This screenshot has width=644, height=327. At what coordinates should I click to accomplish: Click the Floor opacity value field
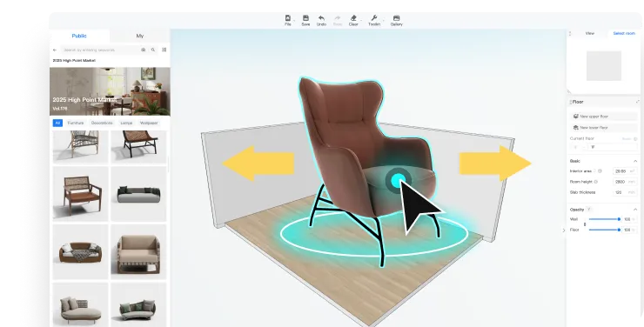[x=629, y=230]
